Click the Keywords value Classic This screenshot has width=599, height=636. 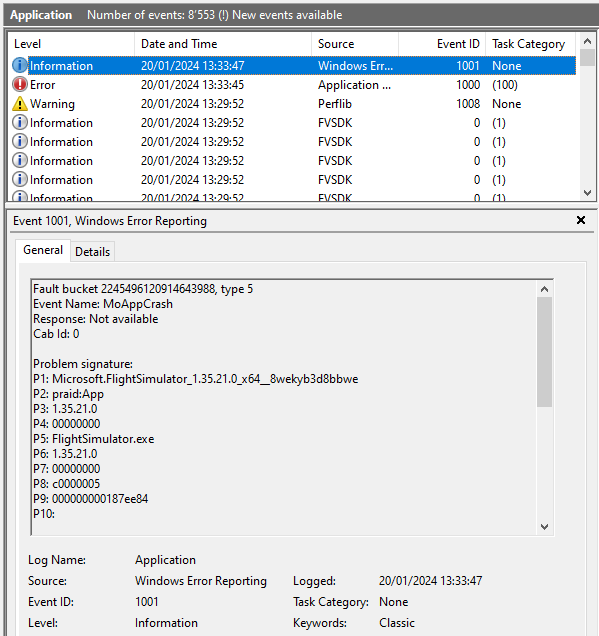(x=397, y=623)
